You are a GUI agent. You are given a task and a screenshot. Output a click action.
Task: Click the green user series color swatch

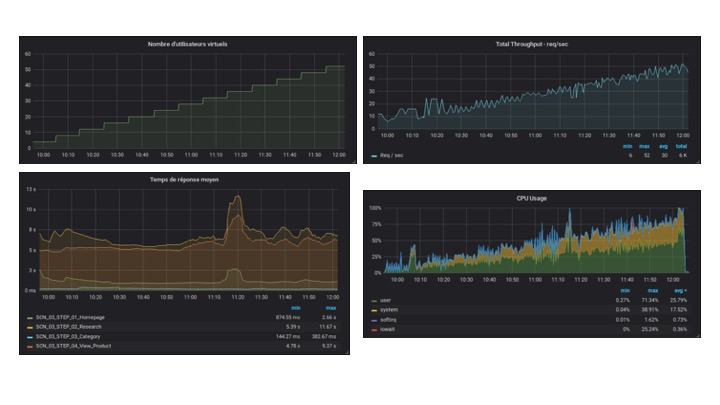[374, 301]
